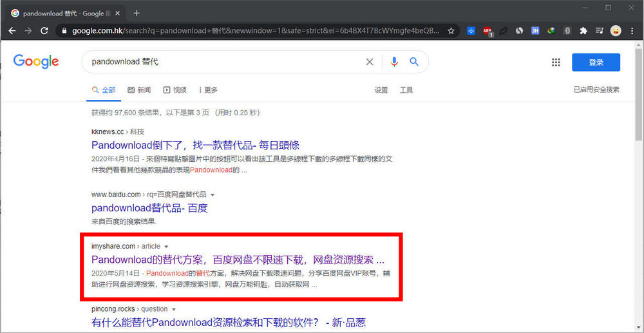
Task: Open the Pandownload的替代方案 result
Action: (x=238, y=260)
